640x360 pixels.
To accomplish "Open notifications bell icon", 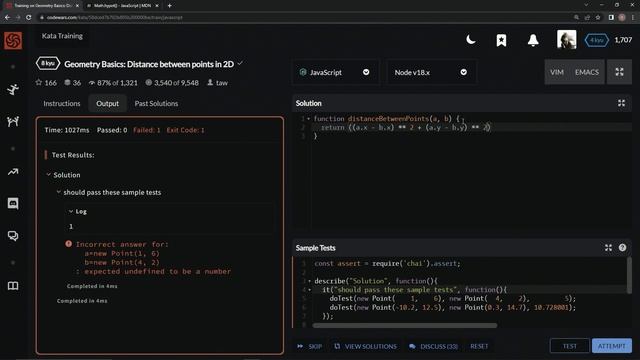I will (533, 40).
